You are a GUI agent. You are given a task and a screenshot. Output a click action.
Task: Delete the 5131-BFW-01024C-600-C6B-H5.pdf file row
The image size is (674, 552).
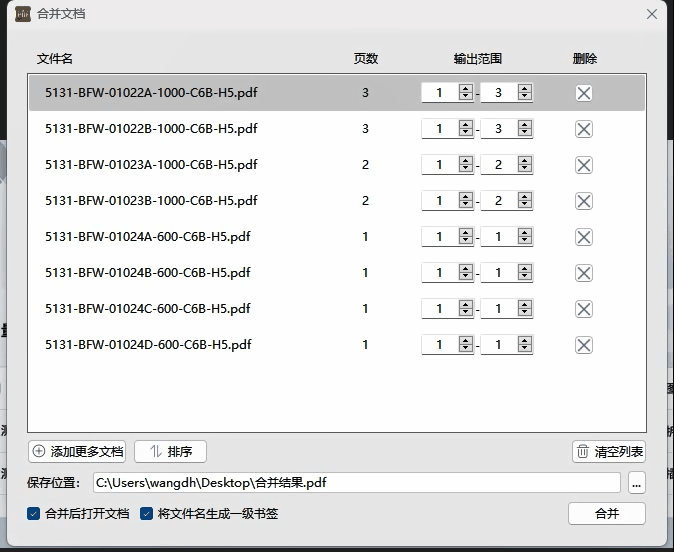point(584,309)
